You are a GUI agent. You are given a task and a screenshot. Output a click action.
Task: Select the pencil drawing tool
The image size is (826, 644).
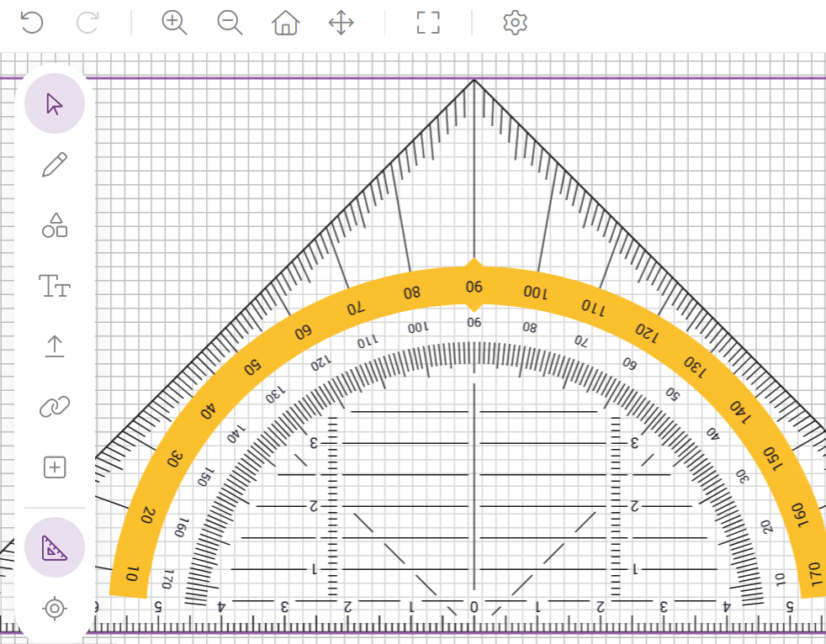click(55, 165)
